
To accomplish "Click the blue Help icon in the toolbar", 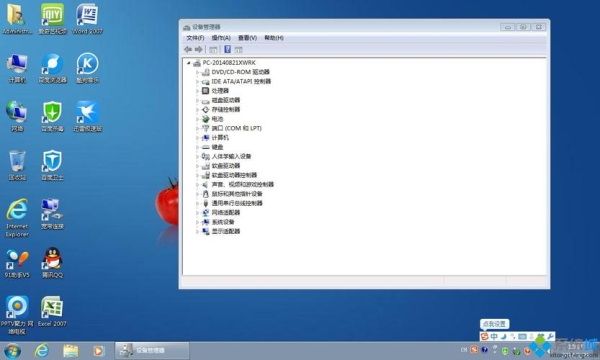I will (x=227, y=49).
